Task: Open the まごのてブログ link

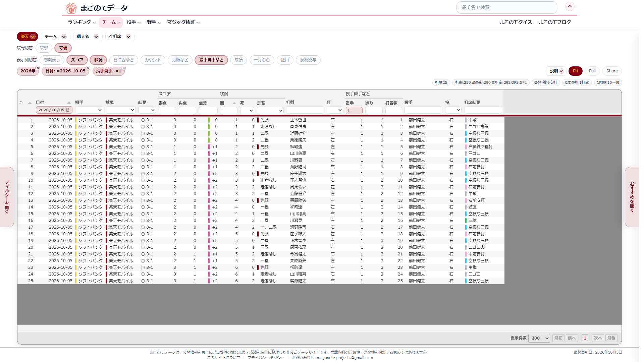Action: point(555,22)
